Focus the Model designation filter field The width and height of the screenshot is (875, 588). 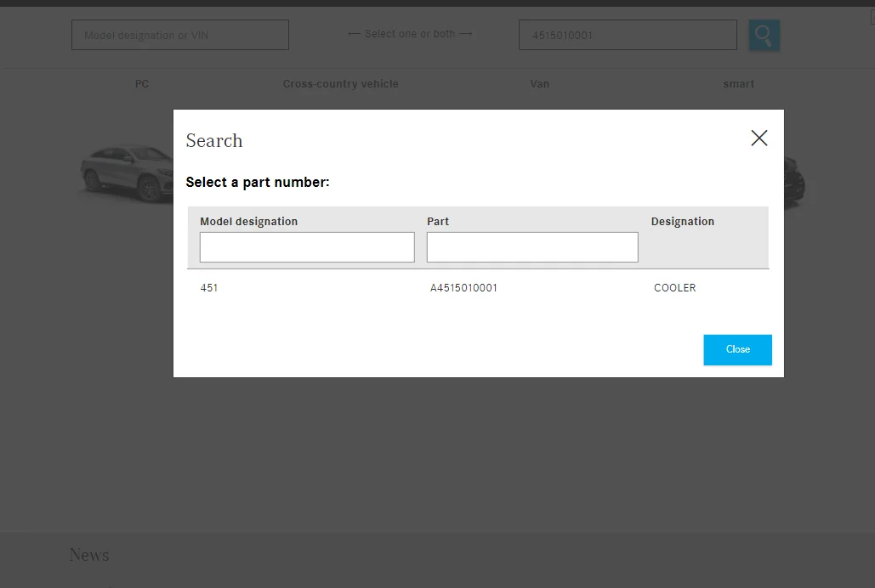[x=307, y=247]
